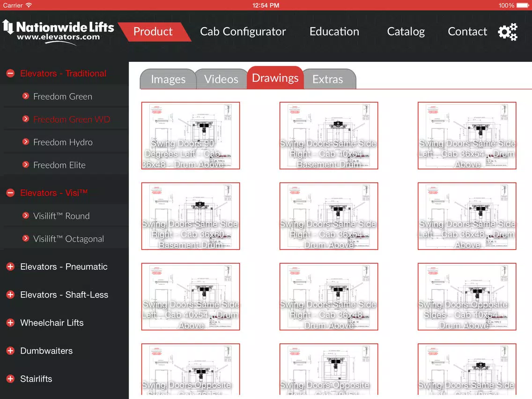
Task: Open the Catalog menu item
Action: [x=406, y=31]
